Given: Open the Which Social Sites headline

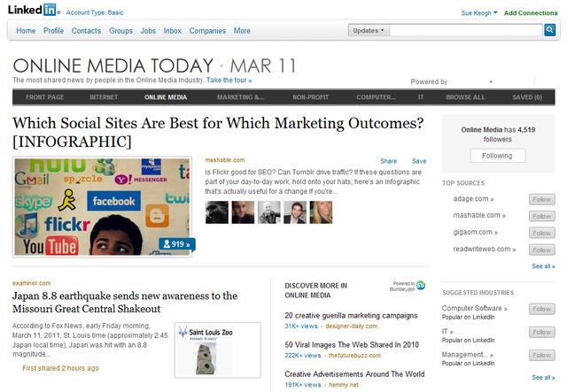Looking at the screenshot, I should [x=218, y=132].
